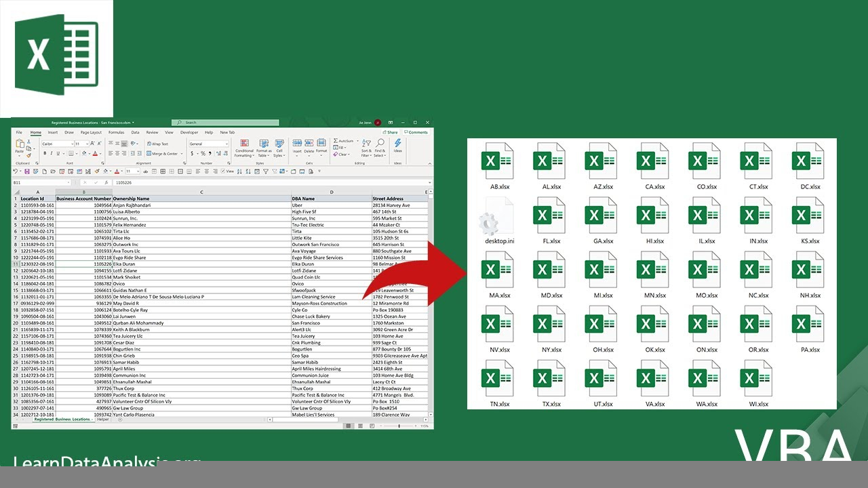
Task: Click the Jie Jenn account avatar
Action: [x=378, y=123]
